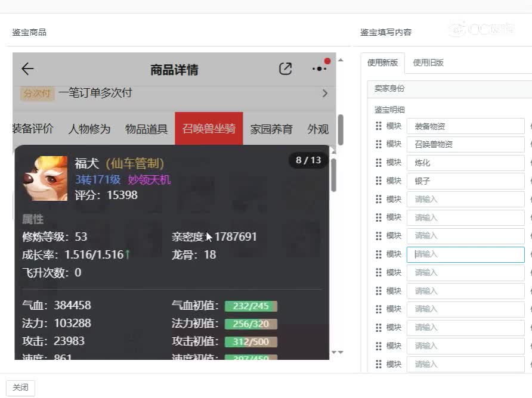Click the highlighted 请输入 input field
The width and height of the screenshot is (532, 398).
(465, 254)
